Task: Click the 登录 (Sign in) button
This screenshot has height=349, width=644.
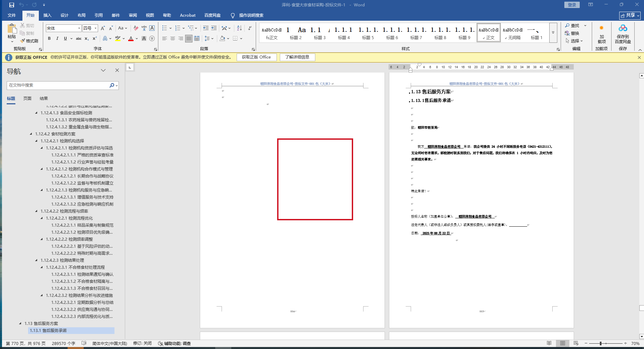Action: 572,5
